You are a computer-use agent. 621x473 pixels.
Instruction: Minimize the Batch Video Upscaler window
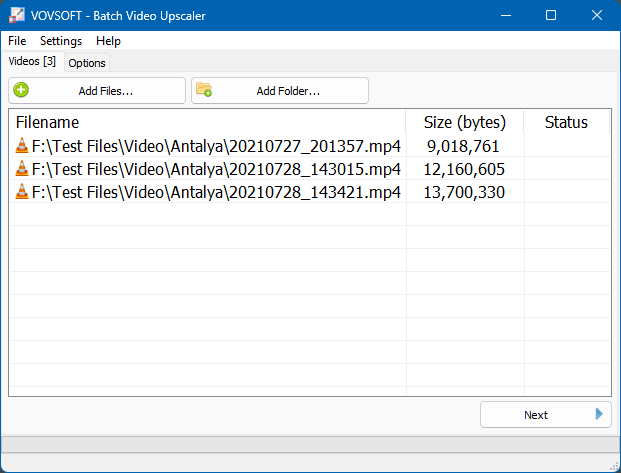click(x=506, y=15)
